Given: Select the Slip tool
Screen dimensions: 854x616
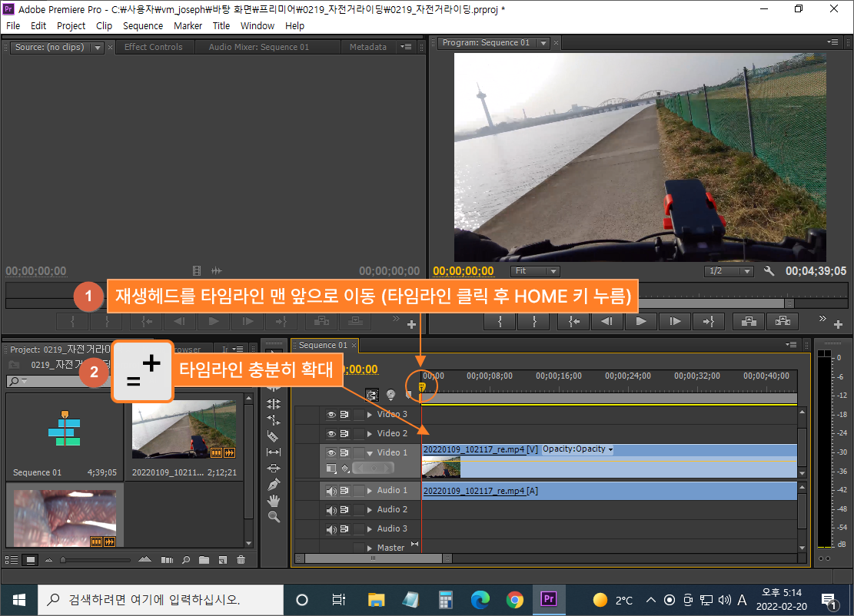Looking at the screenshot, I should point(274,452).
